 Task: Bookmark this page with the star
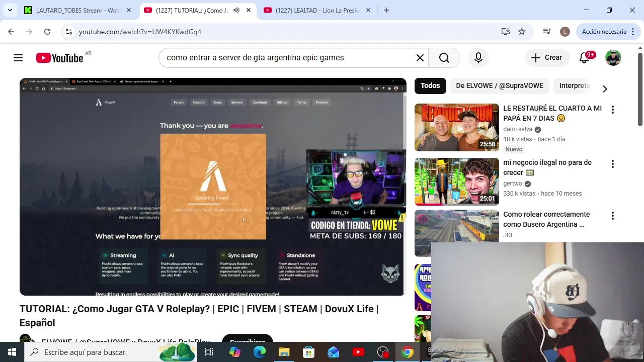[x=522, y=32]
